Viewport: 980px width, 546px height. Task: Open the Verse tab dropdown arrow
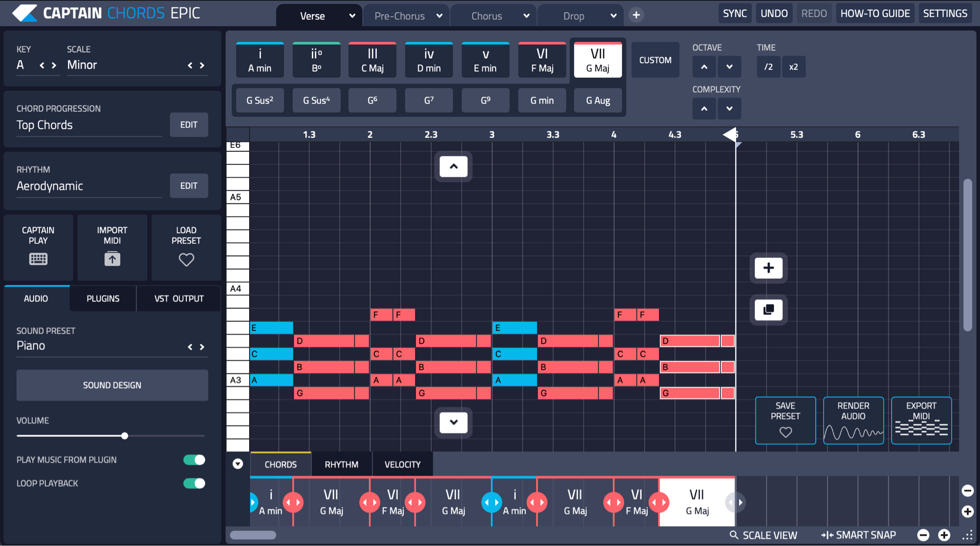352,16
